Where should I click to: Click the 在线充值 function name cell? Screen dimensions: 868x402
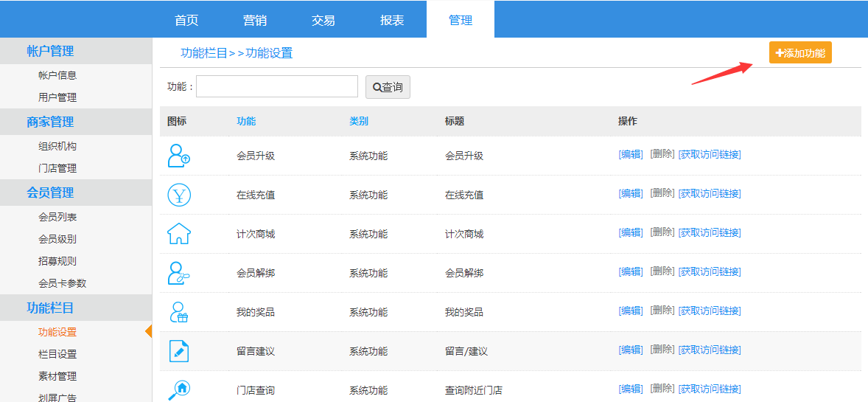point(256,195)
